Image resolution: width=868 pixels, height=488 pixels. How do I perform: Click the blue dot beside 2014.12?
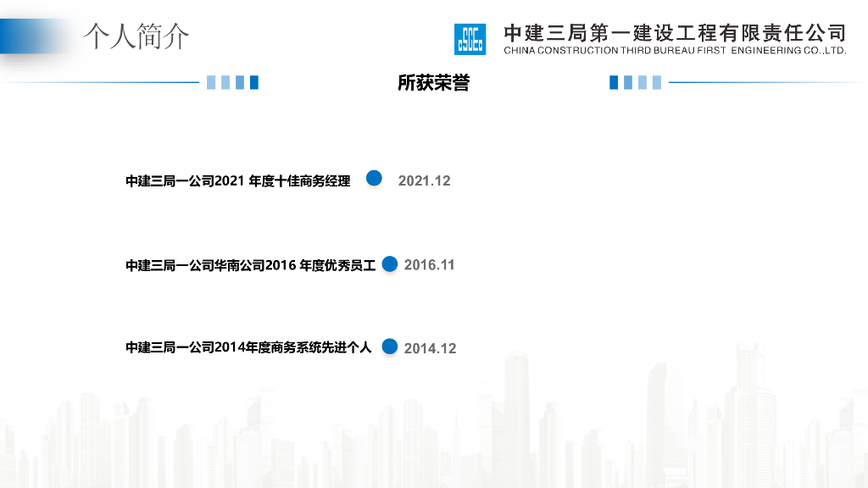coord(390,347)
